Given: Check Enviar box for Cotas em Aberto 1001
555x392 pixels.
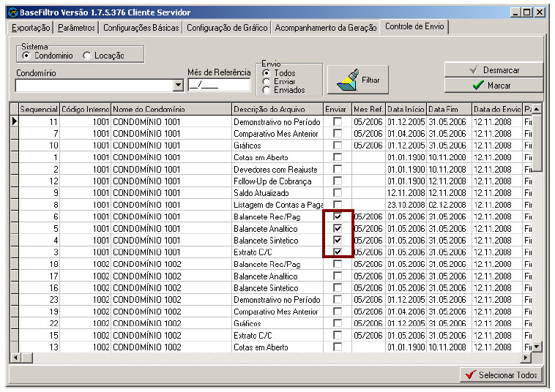Looking at the screenshot, I should point(338,157).
